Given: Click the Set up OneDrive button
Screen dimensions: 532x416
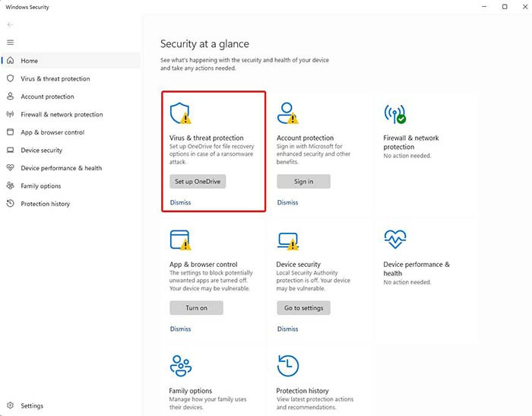Looking at the screenshot, I should click(198, 181).
